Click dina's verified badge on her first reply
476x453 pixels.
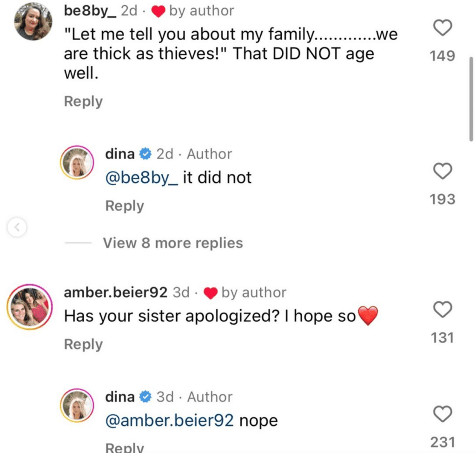tap(145, 153)
